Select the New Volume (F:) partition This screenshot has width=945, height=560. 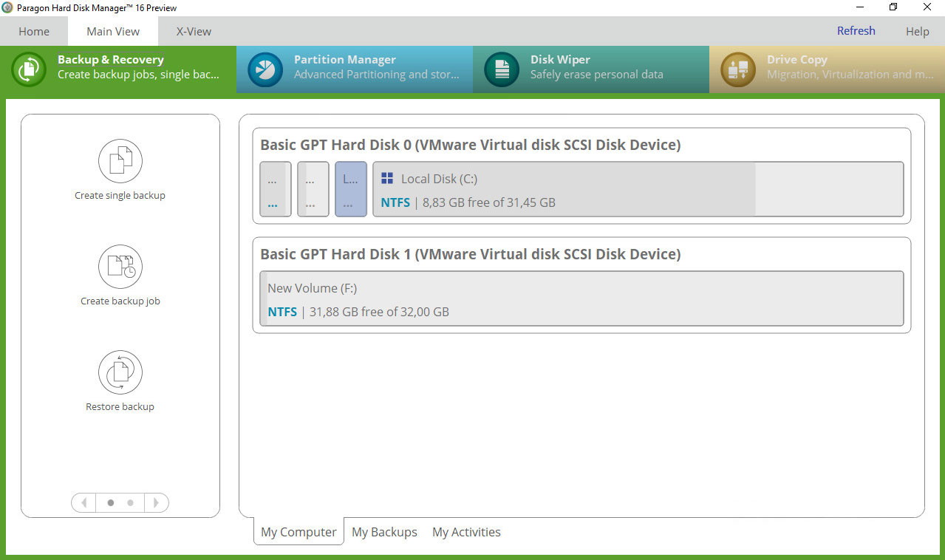pos(581,298)
